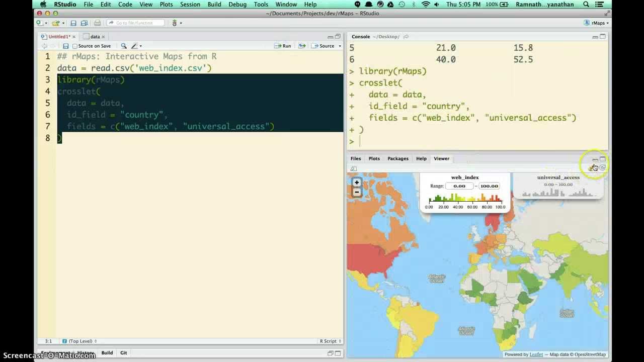Save all open documents

click(84, 23)
